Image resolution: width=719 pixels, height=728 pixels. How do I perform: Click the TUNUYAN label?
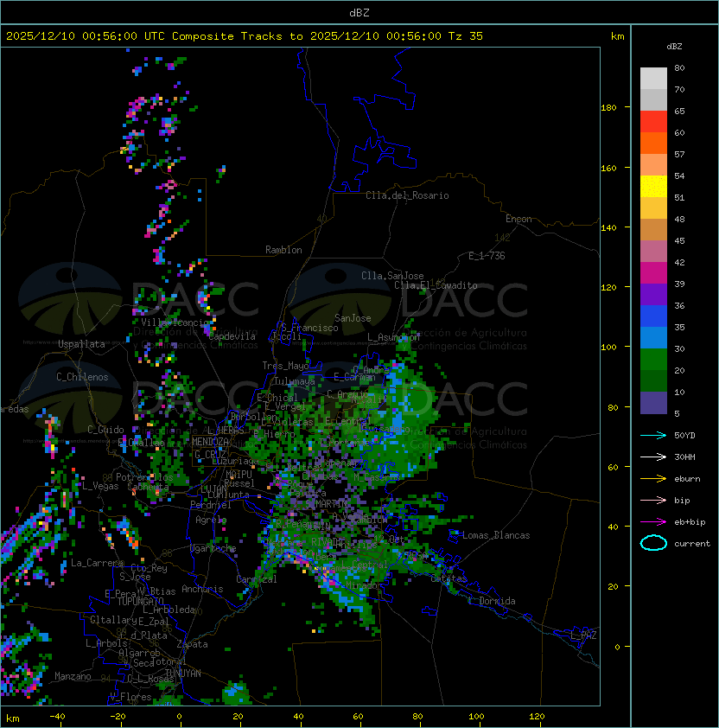coord(183,674)
